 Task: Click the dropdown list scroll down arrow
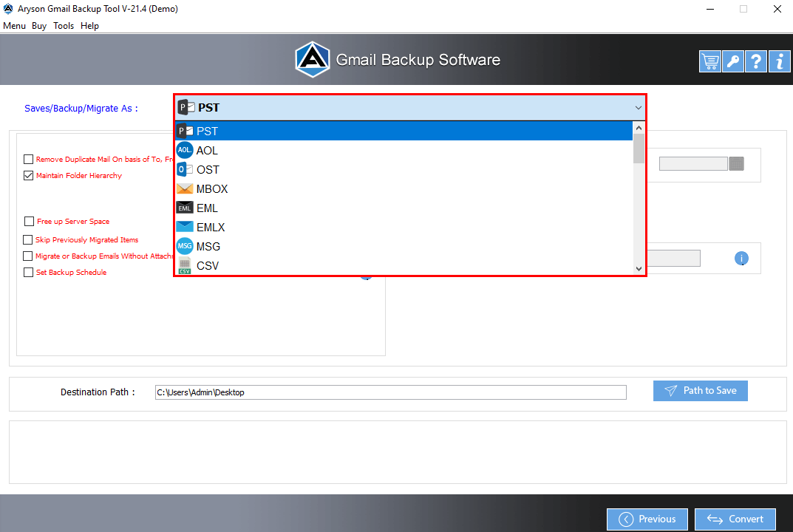(639, 268)
